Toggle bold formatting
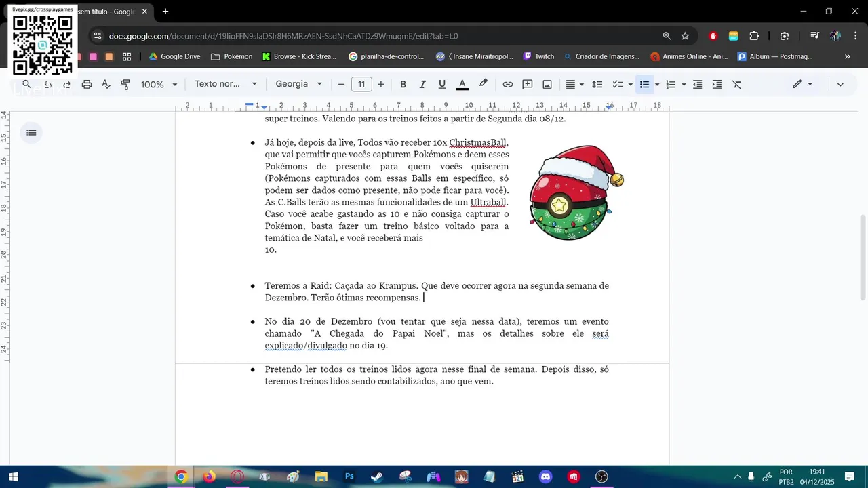The width and height of the screenshot is (868, 488). point(403,85)
